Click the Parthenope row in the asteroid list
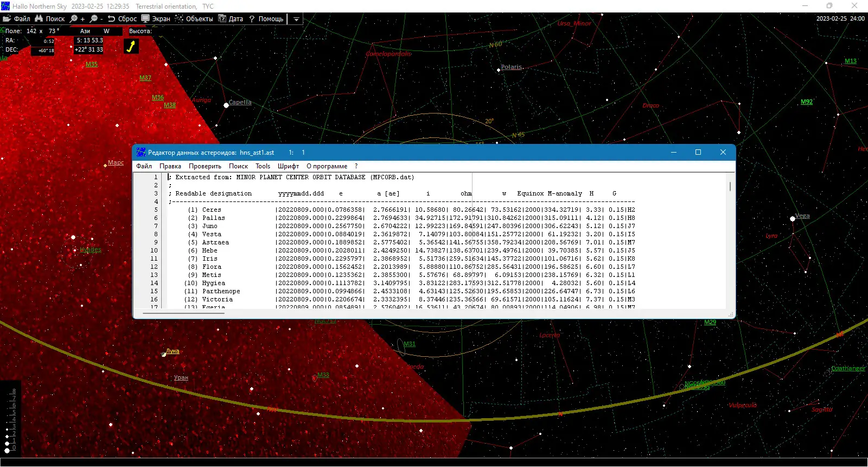The height and width of the screenshot is (467, 868). pos(401,291)
